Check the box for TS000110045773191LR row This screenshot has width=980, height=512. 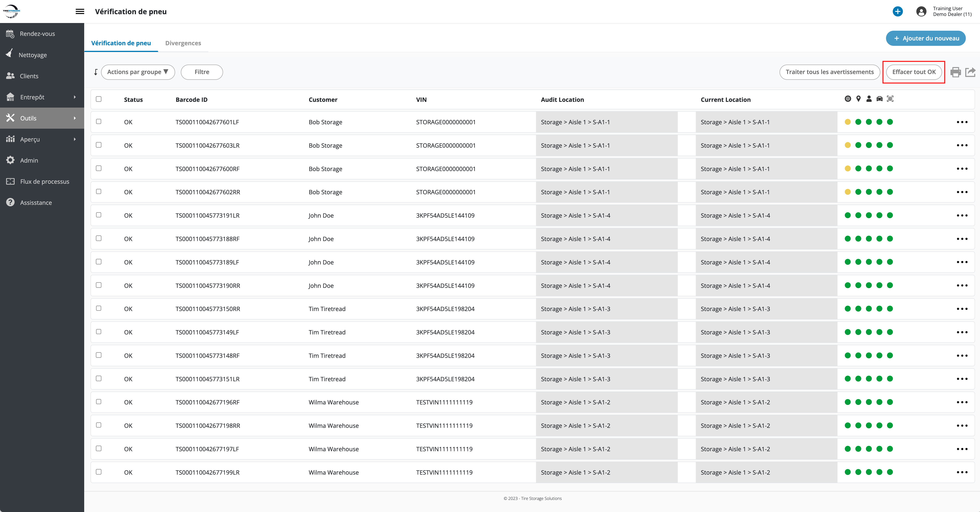[x=99, y=215]
